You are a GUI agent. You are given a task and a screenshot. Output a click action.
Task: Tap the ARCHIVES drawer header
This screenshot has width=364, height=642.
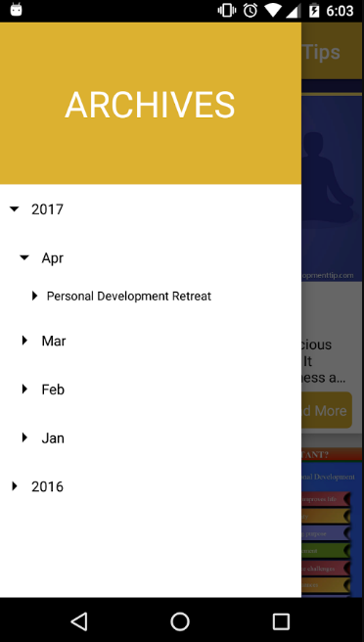pos(151,103)
